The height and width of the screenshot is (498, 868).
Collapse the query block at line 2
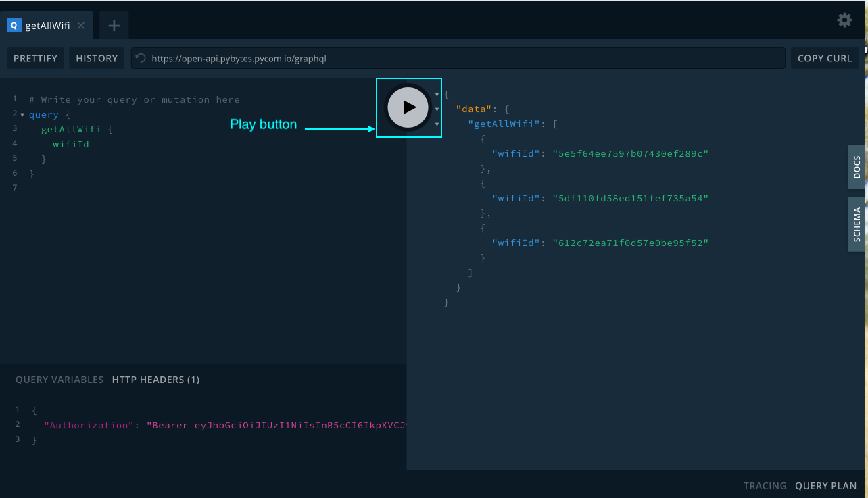pyautogui.click(x=22, y=115)
